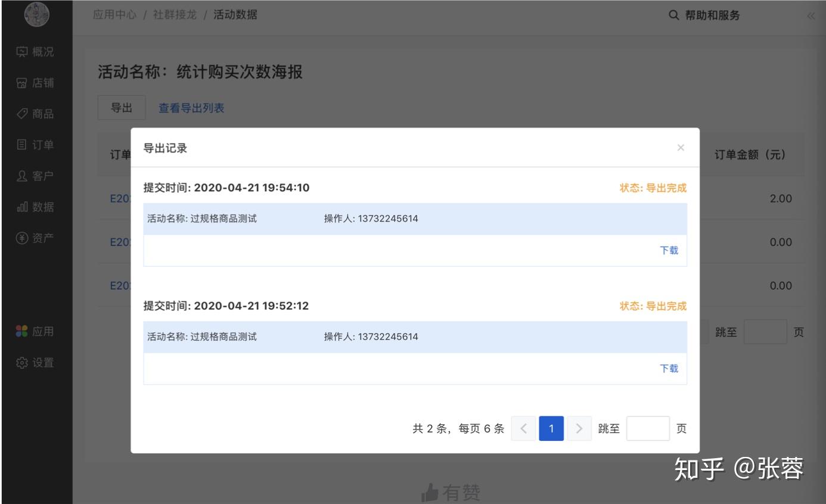Image resolution: width=826 pixels, height=504 pixels.
Task: Go to 应用中心 breadcrumb
Action: (x=114, y=15)
